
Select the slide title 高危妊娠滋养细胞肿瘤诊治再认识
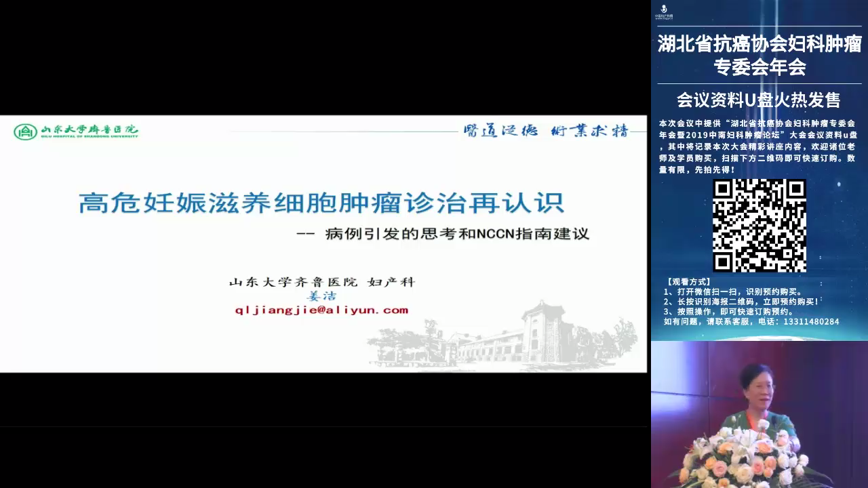321,203
